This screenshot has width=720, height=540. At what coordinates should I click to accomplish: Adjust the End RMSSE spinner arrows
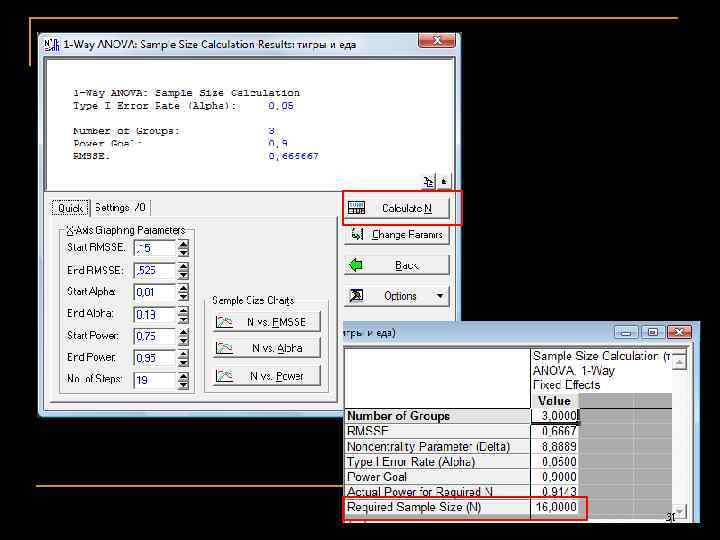click(183, 270)
